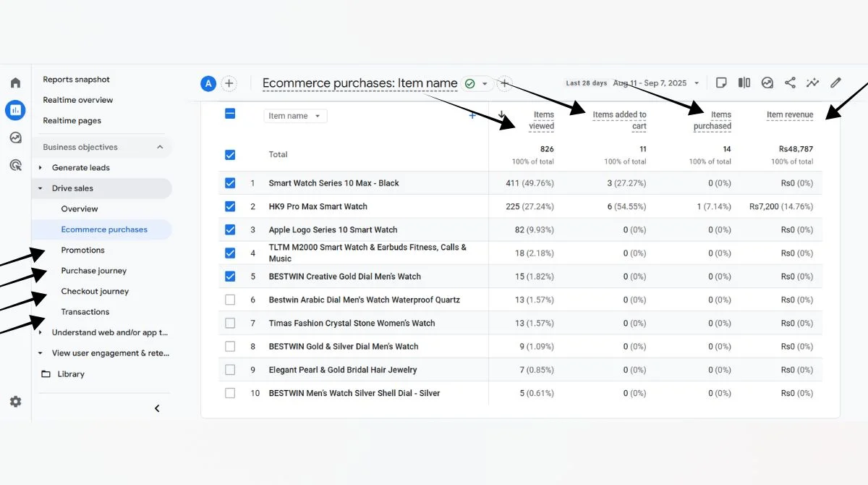Click the '1 (7.14%)' items purchased cell
The width and height of the screenshot is (868, 485).
(x=715, y=206)
